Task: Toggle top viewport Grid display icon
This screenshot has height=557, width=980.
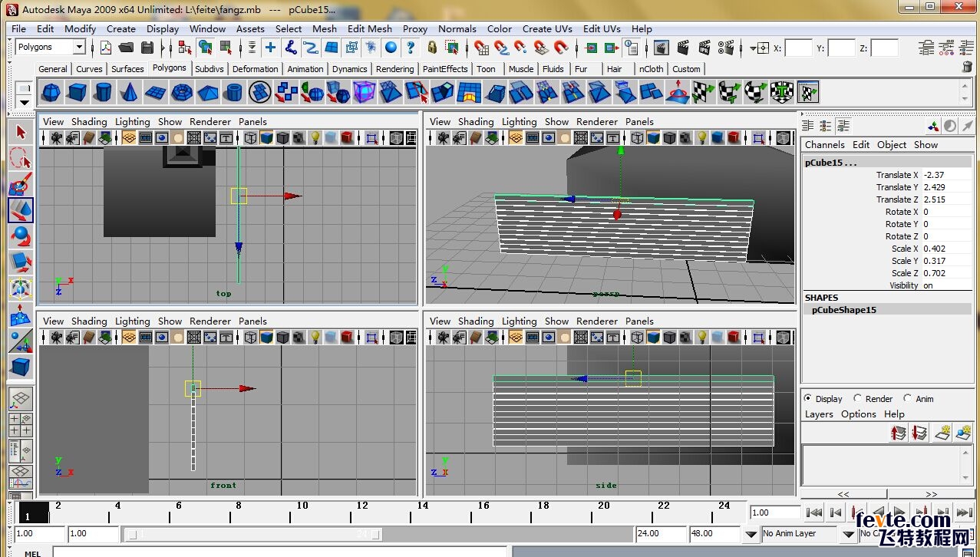Action: [x=128, y=138]
